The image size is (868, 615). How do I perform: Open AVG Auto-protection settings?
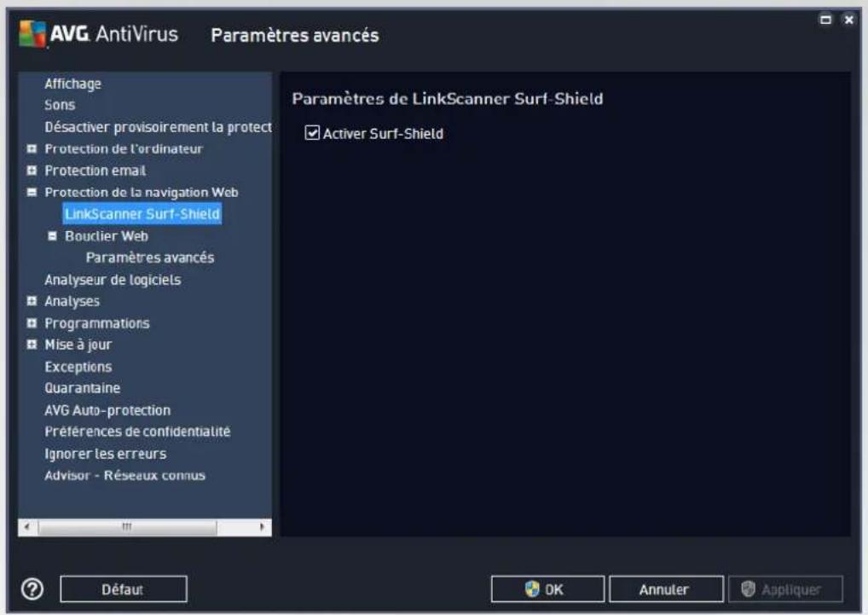pyautogui.click(x=107, y=410)
